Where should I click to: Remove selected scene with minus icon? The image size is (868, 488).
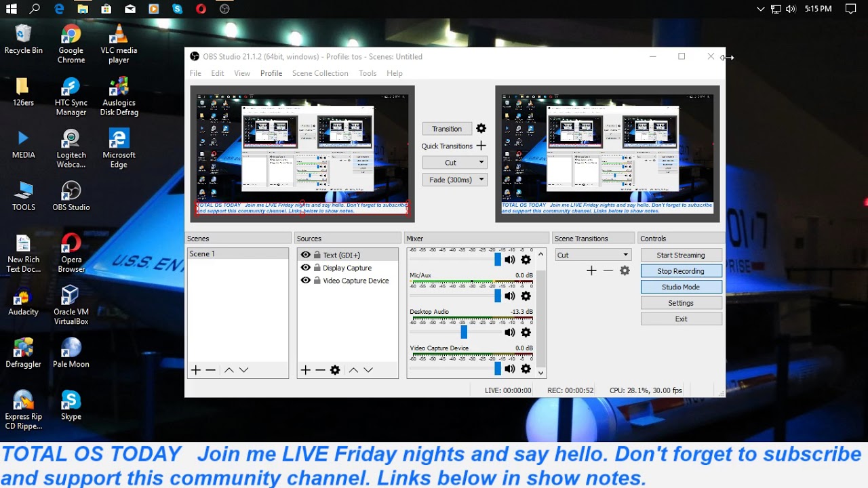pyautogui.click(x=211, y=370)
